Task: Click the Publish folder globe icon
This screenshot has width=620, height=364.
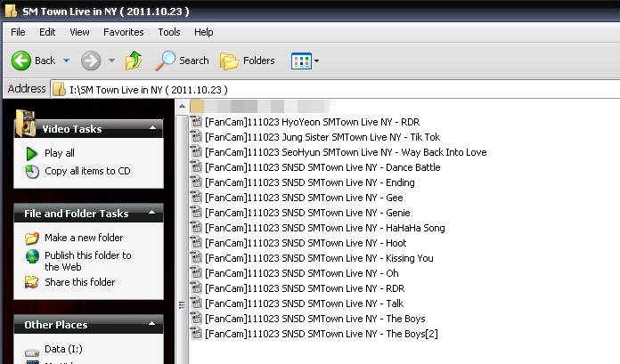Action: (x=32, y=256)
